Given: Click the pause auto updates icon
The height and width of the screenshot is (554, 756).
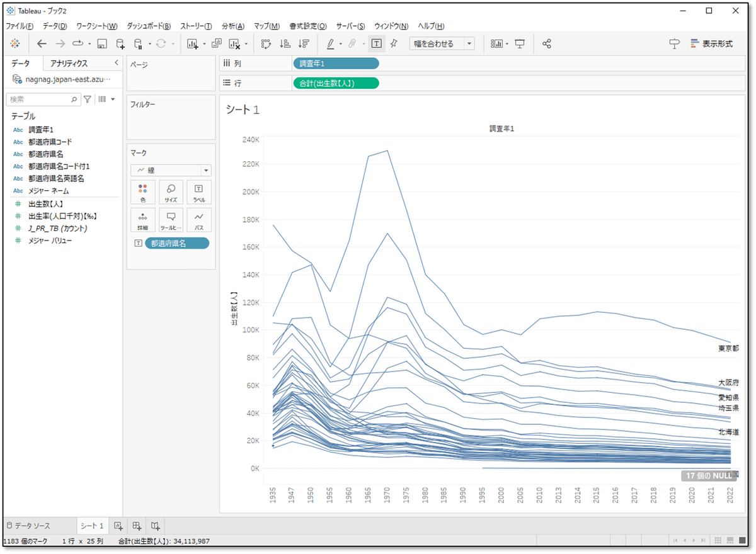Looking at the screenshot, I should coord(139,43).
